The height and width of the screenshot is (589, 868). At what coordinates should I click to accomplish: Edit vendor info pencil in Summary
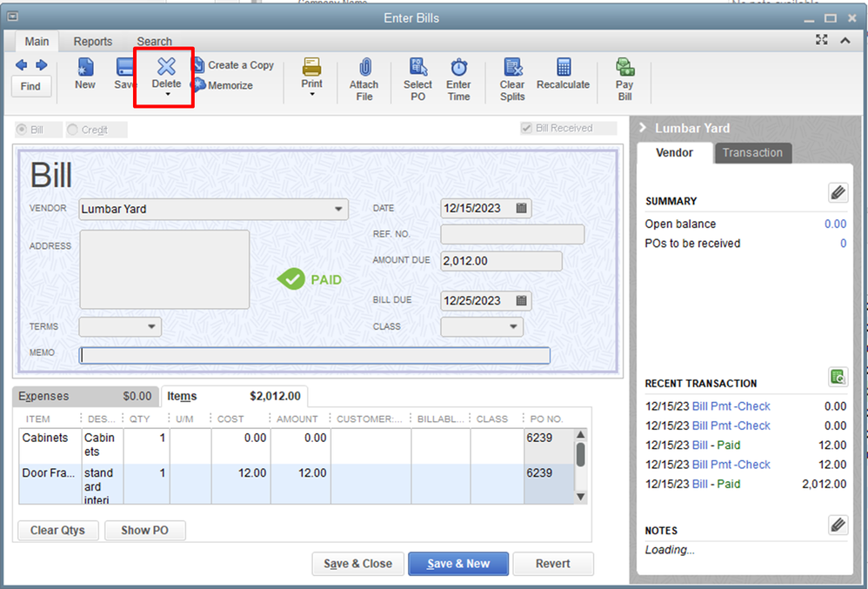tap(838, 192)
